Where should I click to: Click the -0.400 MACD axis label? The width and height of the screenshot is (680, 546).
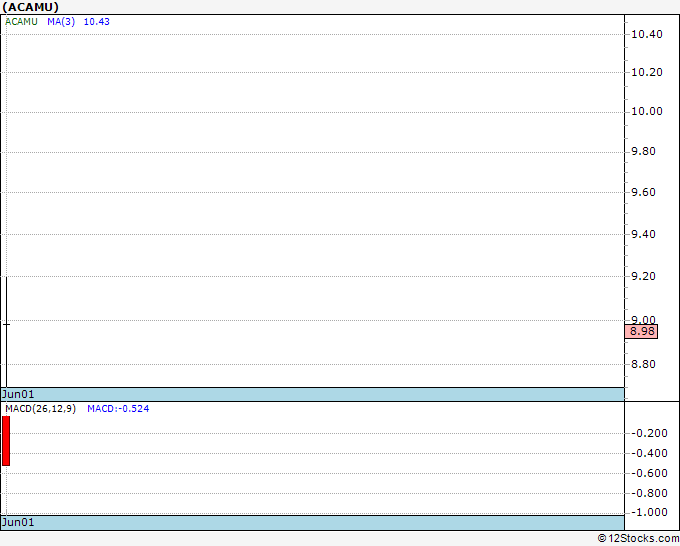tap(649, 453)
